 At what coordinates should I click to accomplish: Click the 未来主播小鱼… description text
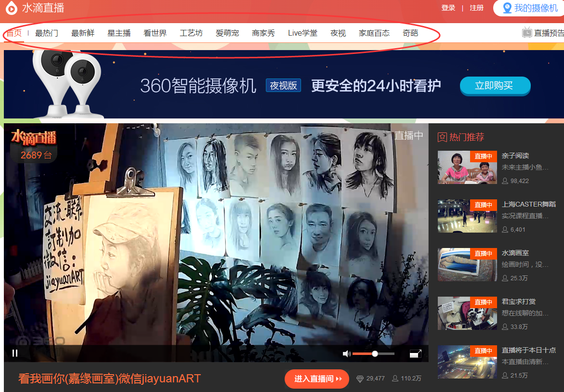[525, 167]
